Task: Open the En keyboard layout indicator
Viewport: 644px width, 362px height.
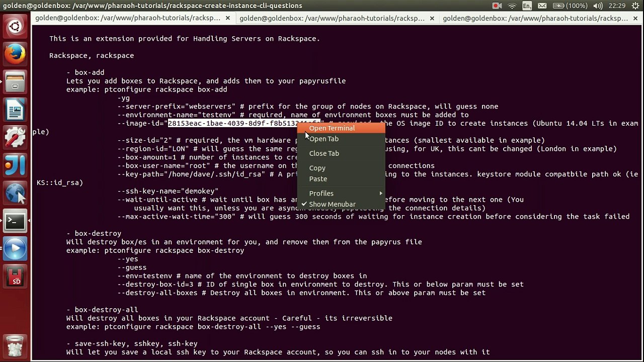Action: coord(527,6)
